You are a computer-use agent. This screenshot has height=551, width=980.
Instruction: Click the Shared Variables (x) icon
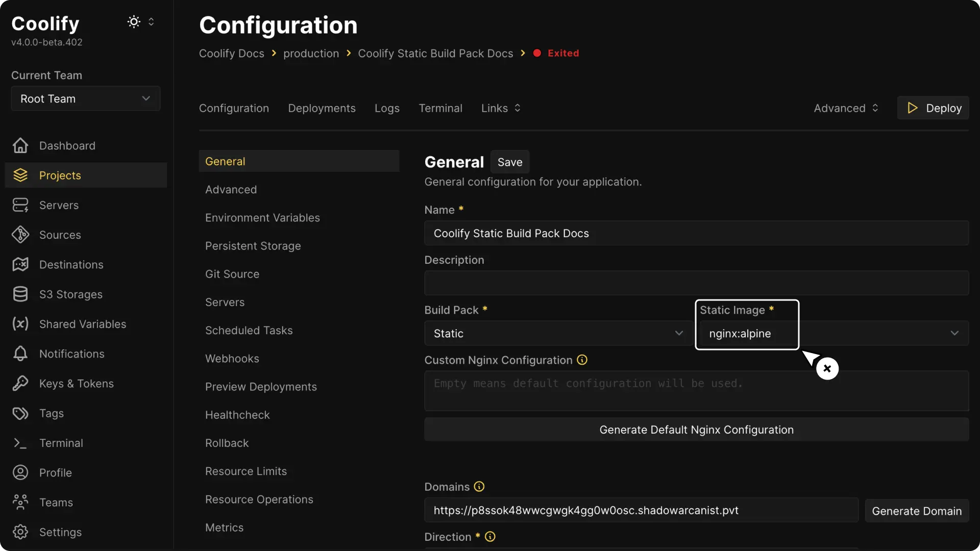pyautogui.click(x=20, y=324)
